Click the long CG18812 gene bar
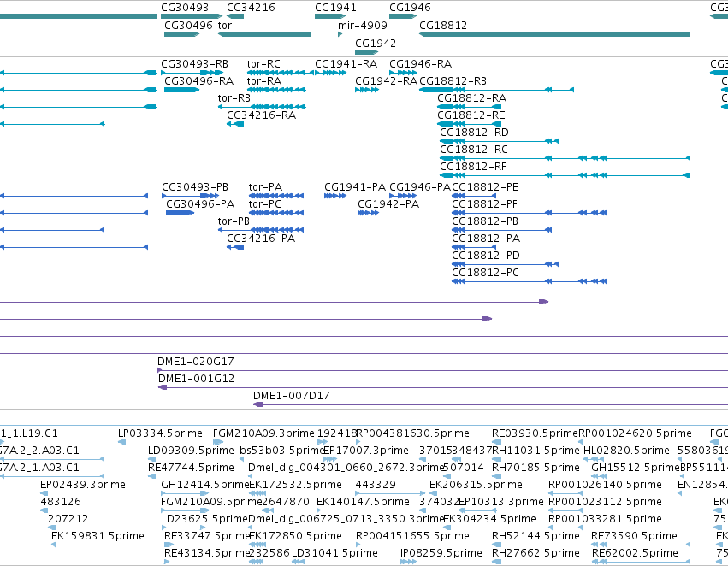Screen dimensions: 728x566 pos(555,34)
